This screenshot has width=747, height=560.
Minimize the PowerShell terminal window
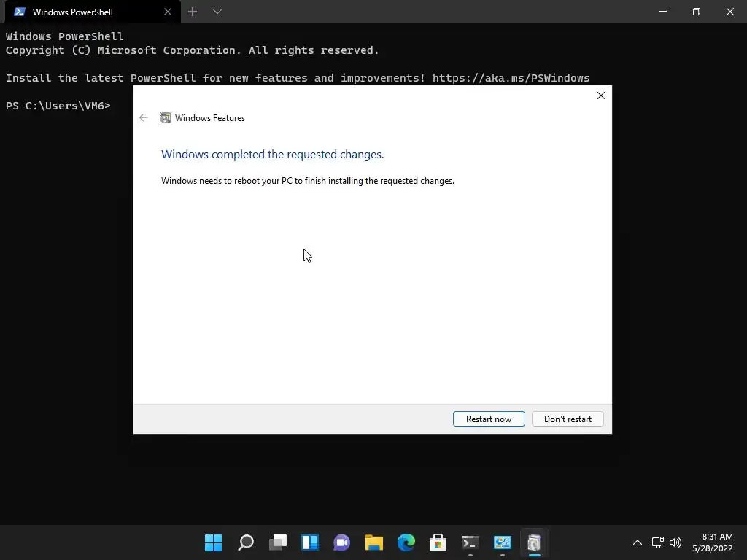click(x=662, y=12)
